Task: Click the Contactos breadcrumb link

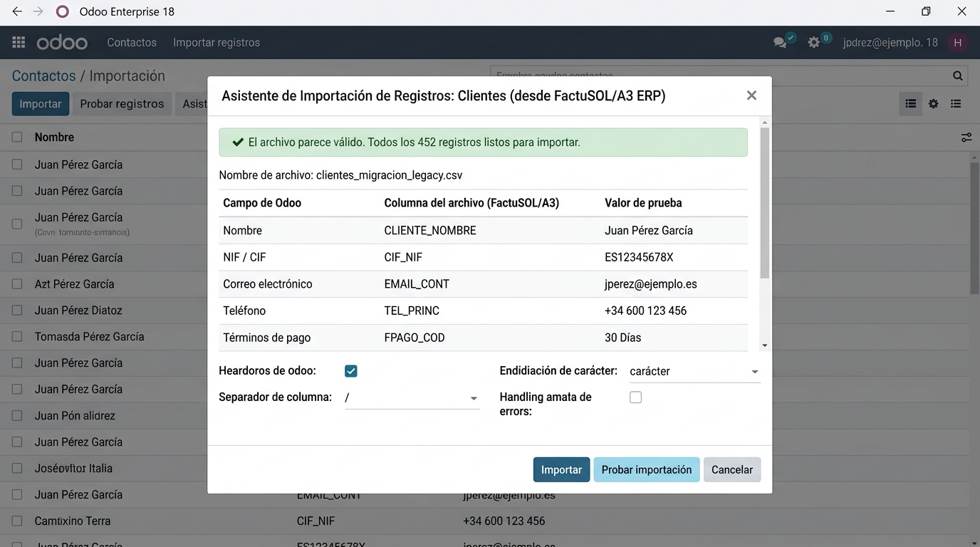Action: 43,76
